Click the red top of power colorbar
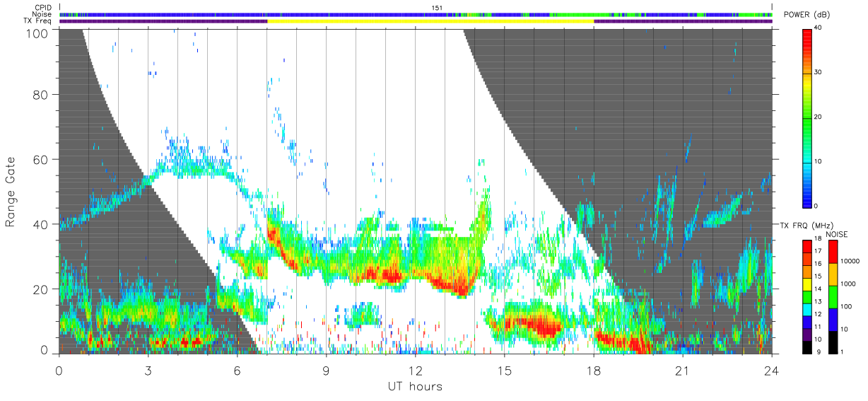Screen dimensions: 868x401 point(807,39)
